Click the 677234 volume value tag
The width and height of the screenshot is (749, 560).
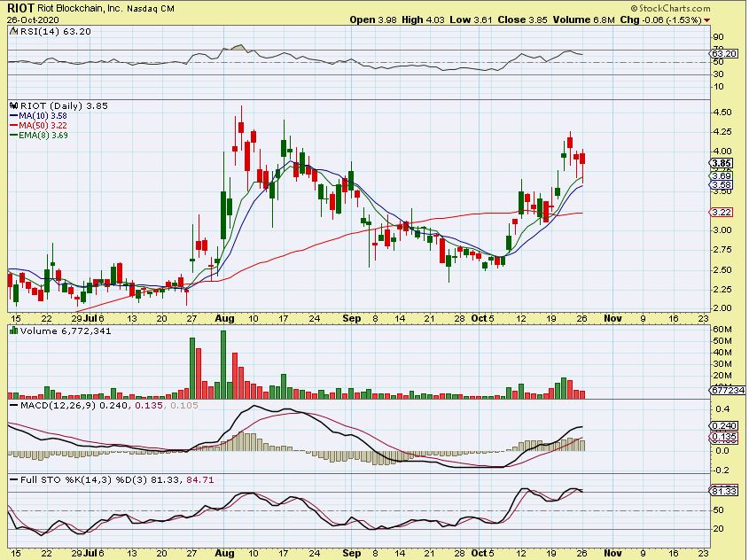pyautogui.click(x=728, y=391)
